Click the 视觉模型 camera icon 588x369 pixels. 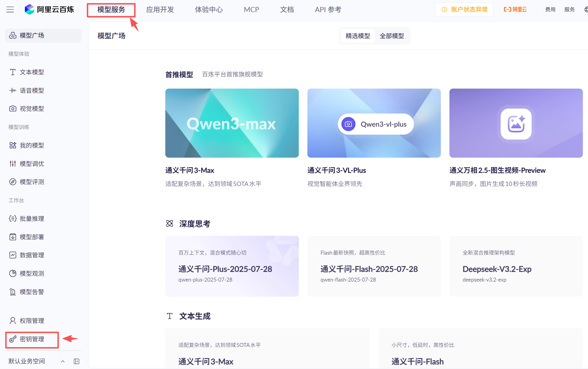point(13,108)
